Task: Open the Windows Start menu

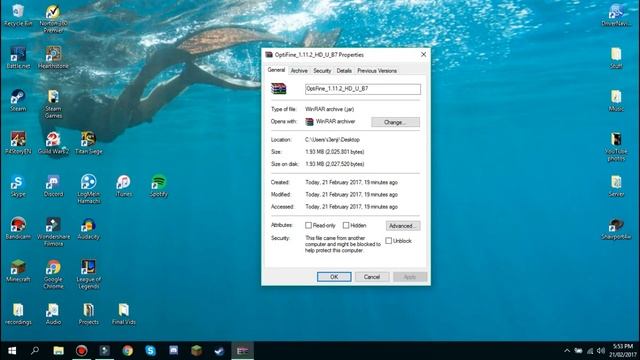Action: [12, 351]
